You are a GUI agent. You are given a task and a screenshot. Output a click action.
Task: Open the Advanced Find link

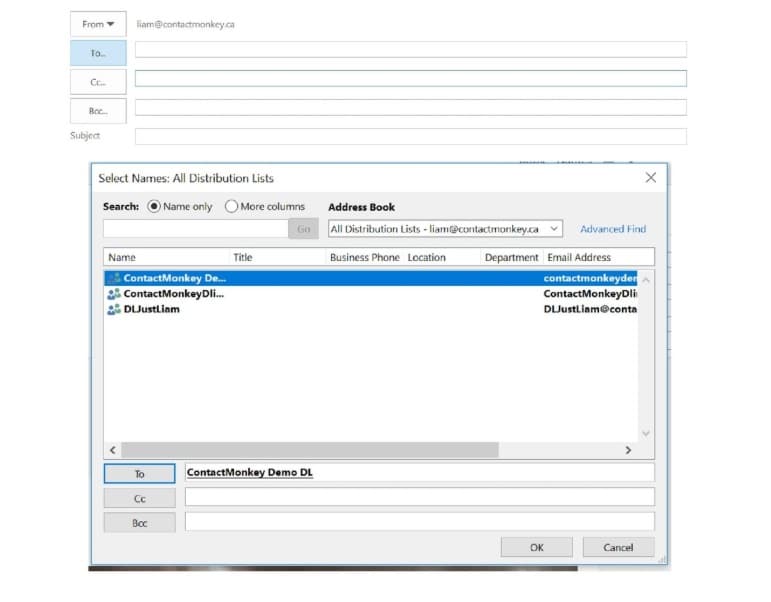point(613,229)
